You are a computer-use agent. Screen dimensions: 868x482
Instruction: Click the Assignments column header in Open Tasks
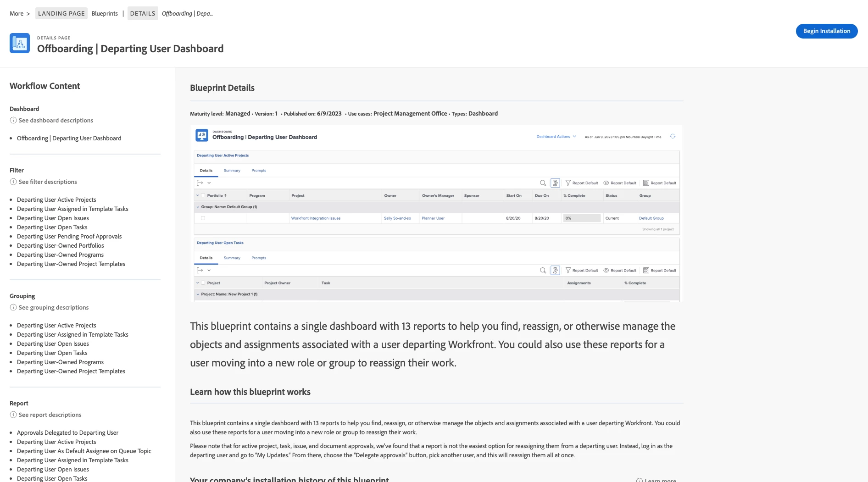click(x=579, y=283)
